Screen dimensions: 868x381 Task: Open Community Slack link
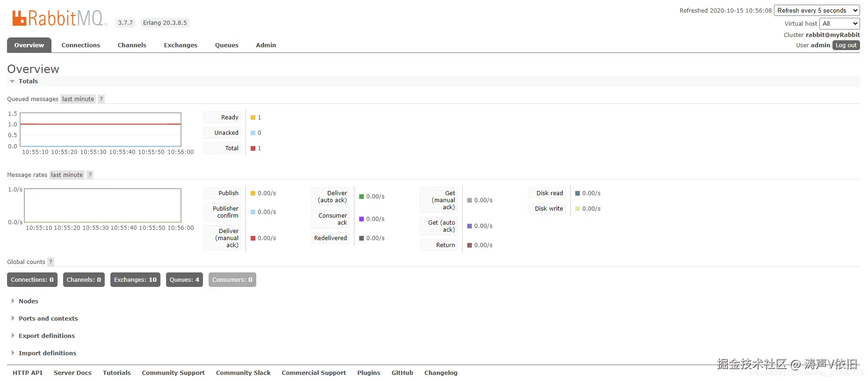click(x=243, y=373)
